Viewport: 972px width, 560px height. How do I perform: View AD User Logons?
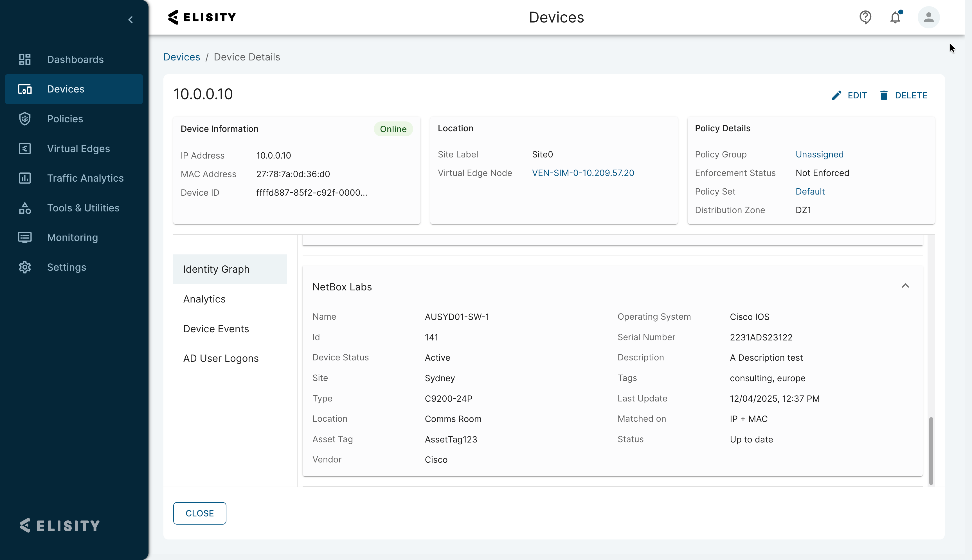pos(220,358)
